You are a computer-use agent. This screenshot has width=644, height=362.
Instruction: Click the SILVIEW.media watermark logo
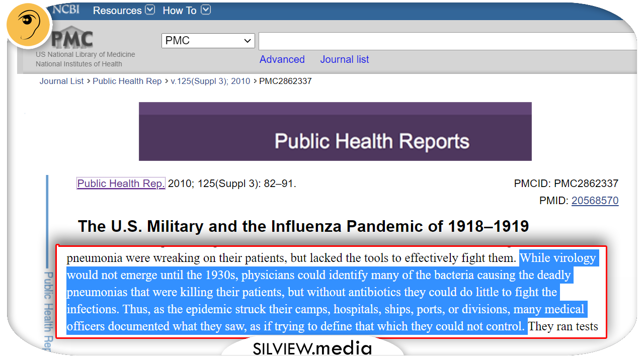click(312, 348)
